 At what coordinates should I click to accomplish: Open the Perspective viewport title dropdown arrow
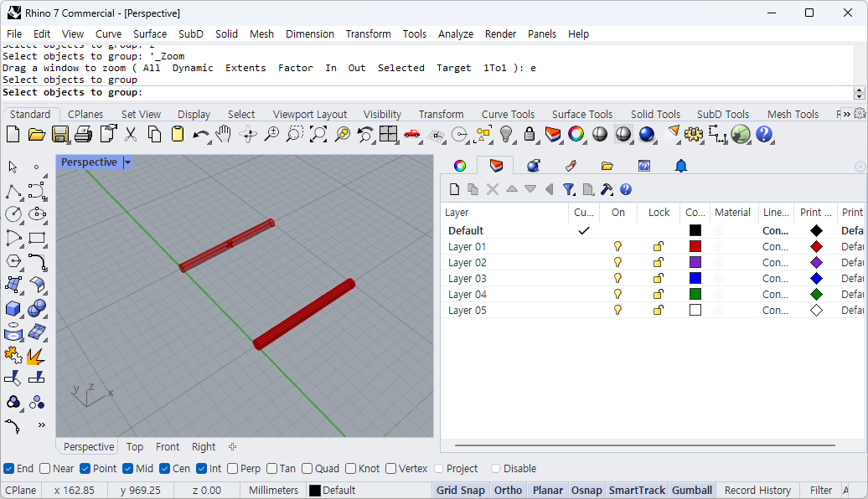click(x=127, y=162)
